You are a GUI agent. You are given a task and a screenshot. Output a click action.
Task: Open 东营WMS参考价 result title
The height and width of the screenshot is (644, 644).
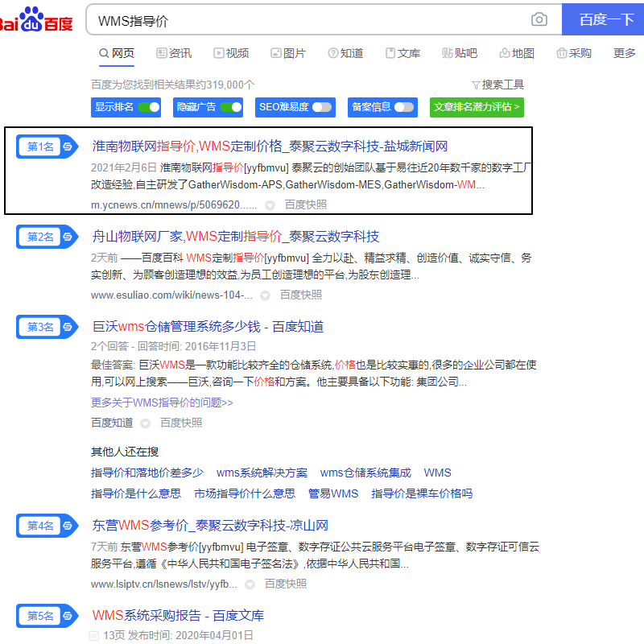[210, 526]
